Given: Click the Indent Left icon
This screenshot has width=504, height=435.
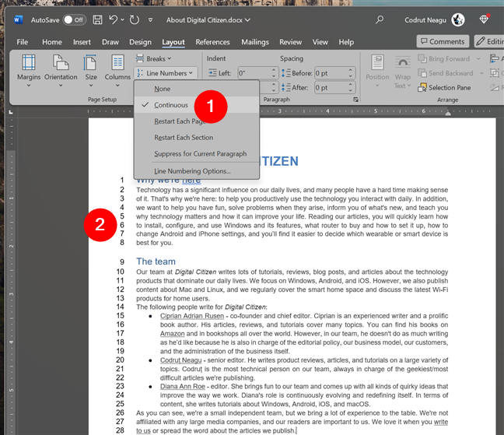Looking at the screenshot, I should (212, 73).
